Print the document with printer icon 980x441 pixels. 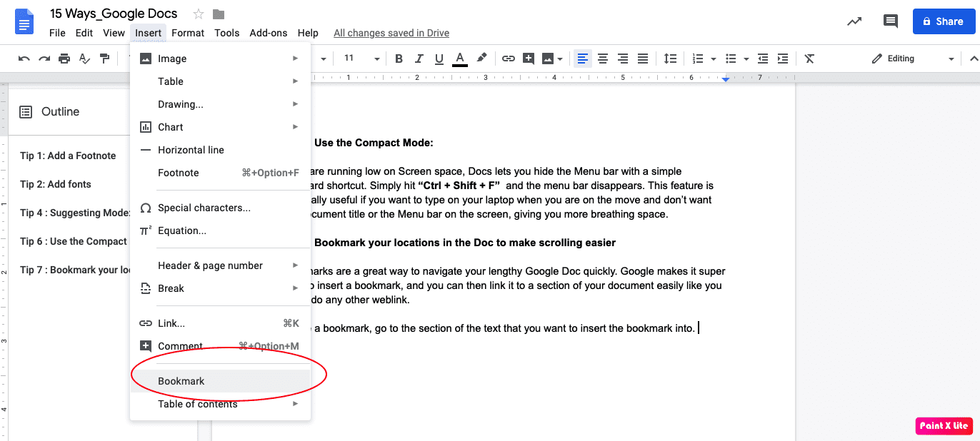(x=64, y=59)
